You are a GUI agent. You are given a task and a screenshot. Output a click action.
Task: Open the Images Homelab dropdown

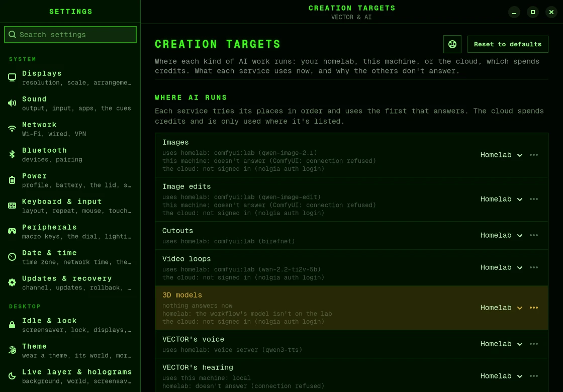click(501, 155)
